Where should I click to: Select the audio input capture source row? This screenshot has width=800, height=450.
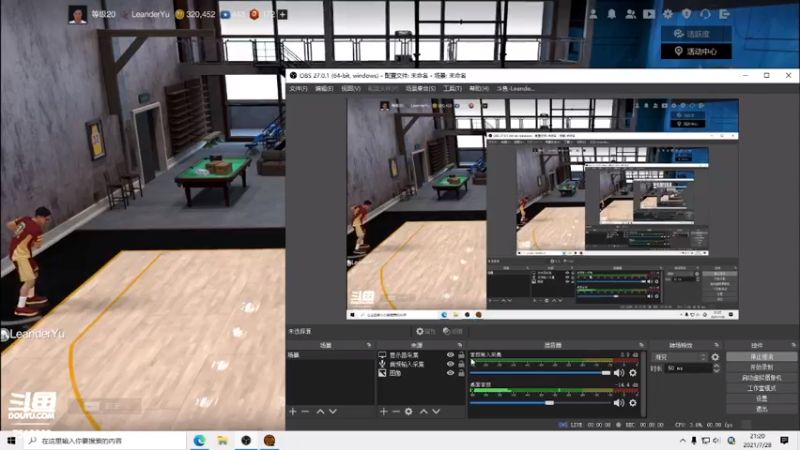[x=421, y=364]
